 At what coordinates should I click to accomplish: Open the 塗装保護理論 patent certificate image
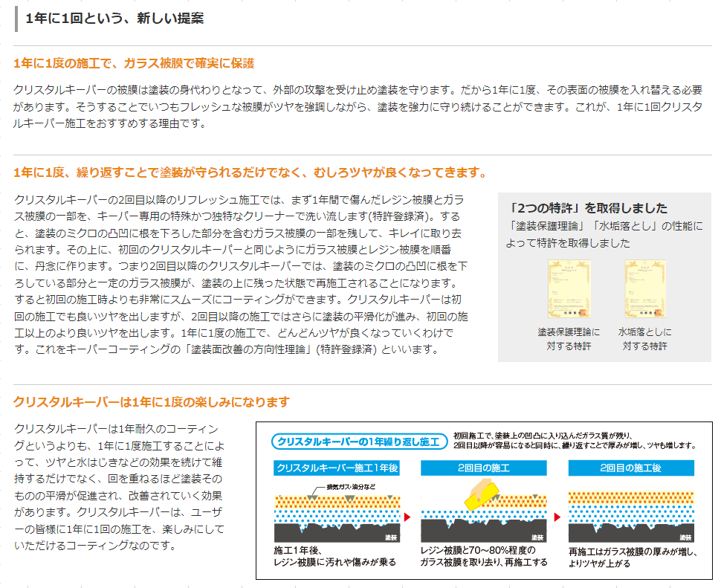click(569, 288)
